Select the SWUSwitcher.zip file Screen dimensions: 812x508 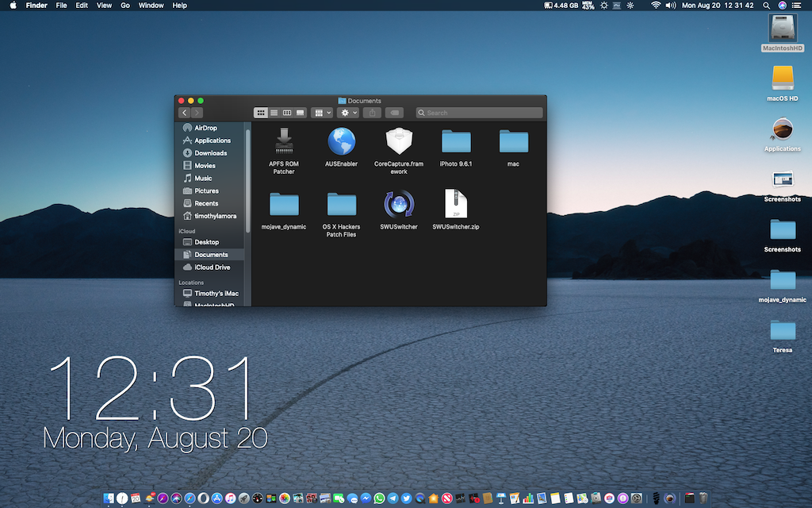coord(456,211)
